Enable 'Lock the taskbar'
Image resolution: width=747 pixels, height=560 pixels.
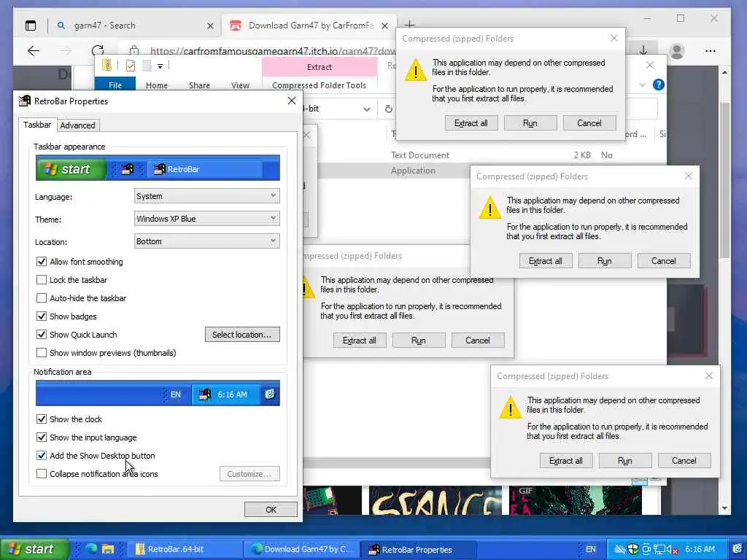42,280
